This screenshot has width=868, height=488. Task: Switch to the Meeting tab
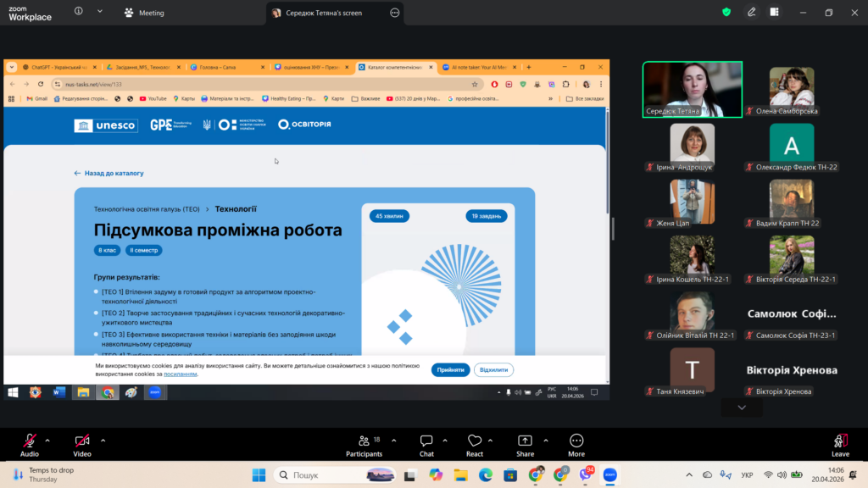[144, 13]
